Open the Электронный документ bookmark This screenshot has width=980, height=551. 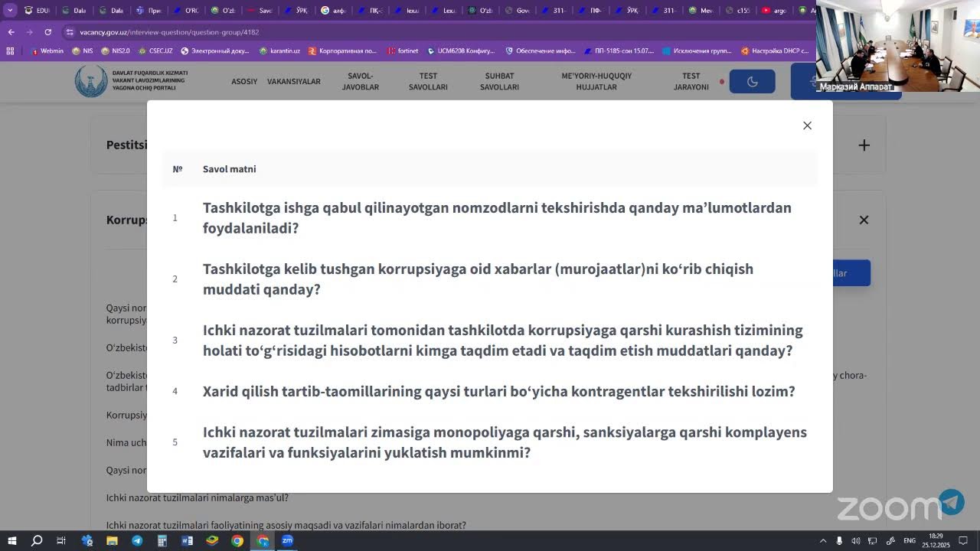pyautogui.click(x=215, y=51)
